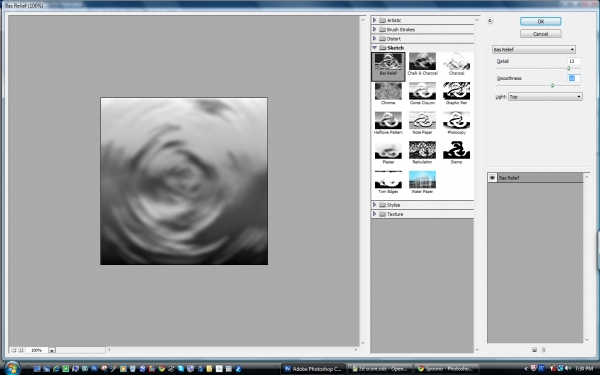Delete the effect layer using the trash icon
600x375 pixels.
(x=543, y=349)
